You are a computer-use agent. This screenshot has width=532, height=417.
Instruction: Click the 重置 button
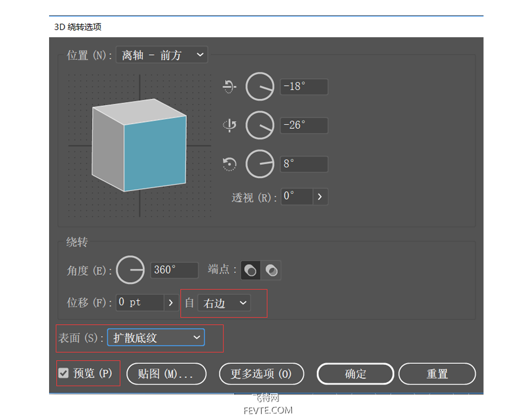point(437,374)
